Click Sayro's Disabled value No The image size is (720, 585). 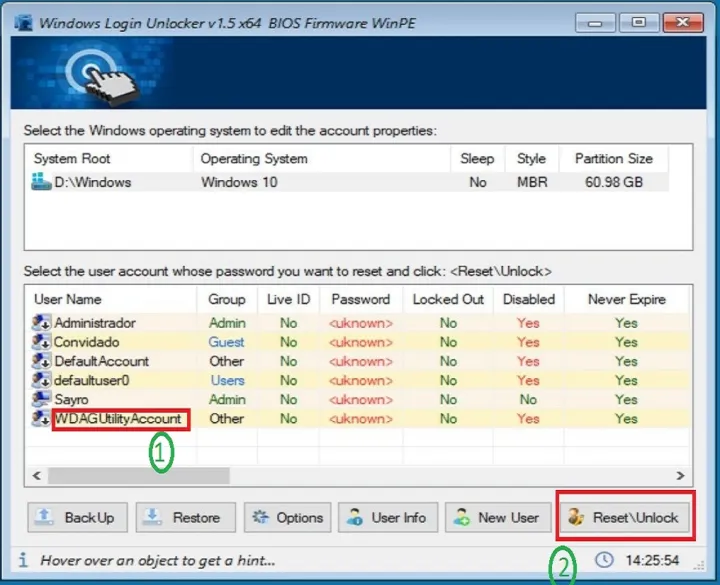[528, 399]
